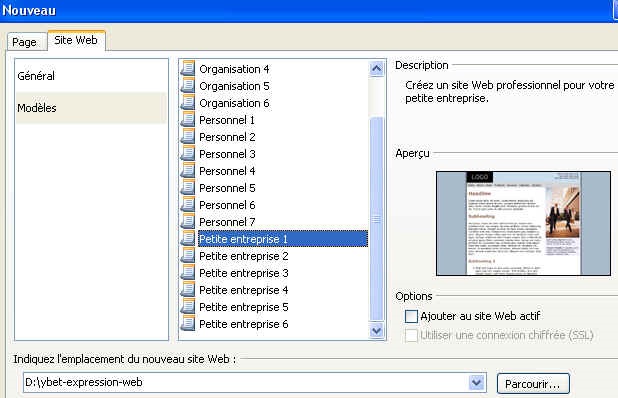Select Petite entreprise 2 template name

244,256
